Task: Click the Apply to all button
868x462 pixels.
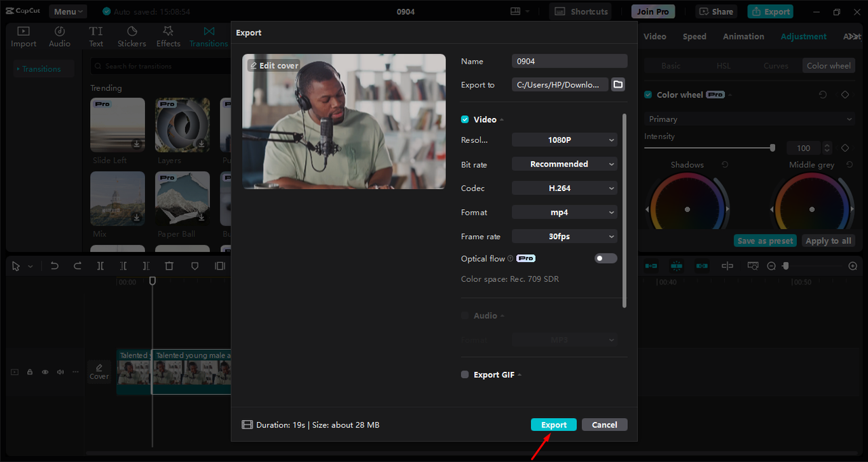Action: (x=827, y=240)
